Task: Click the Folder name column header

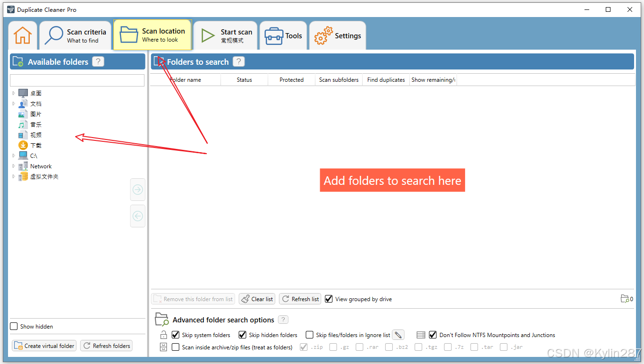Action: tap(186, 80)
